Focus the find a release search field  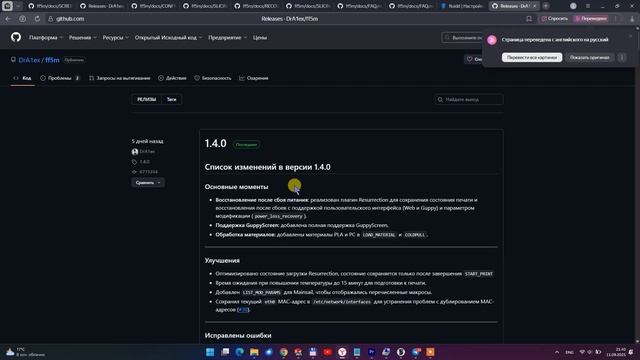[x=469, y=99]
